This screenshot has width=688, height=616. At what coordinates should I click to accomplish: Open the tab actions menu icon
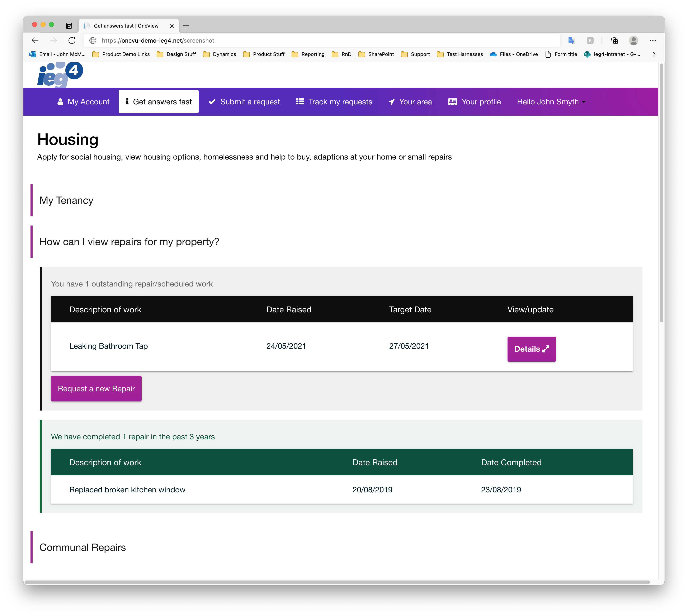69,26
